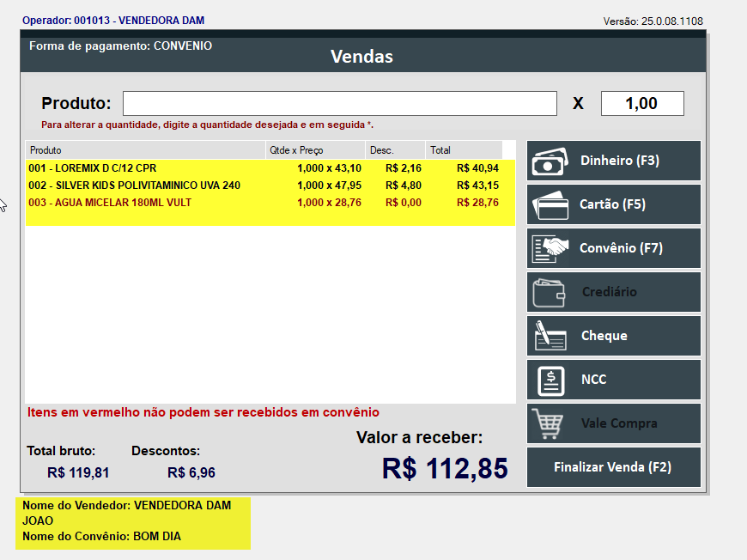Click the quantity field showing 1,00

click(x=642, y=103)
